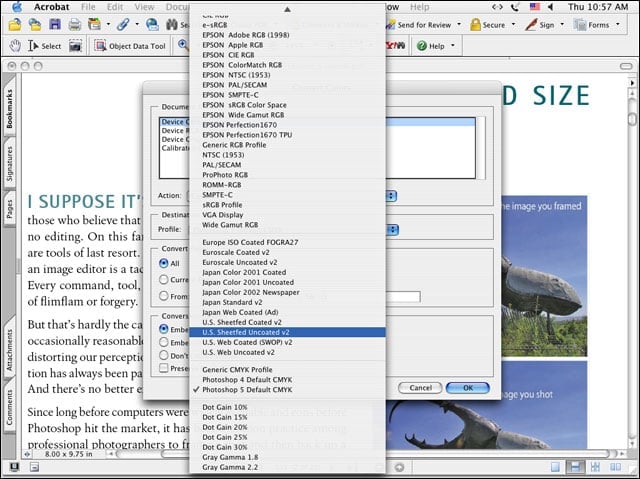
Task: Click the Organizer icon in toolbar
Action: click(95, 24)
